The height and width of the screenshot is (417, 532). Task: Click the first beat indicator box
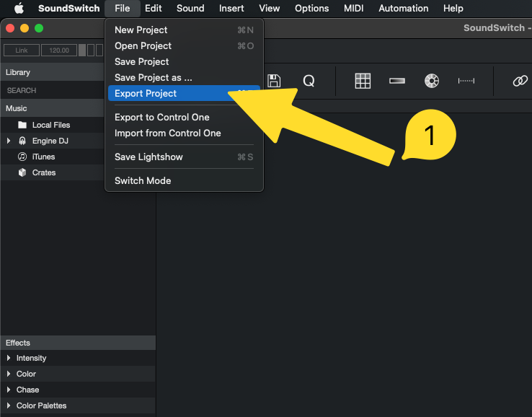coord(82,51)
